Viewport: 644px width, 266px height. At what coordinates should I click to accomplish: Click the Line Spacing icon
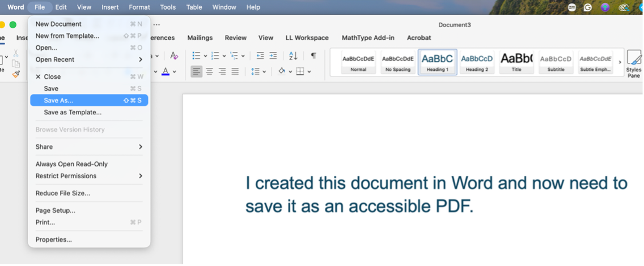[x=256, y=71]
